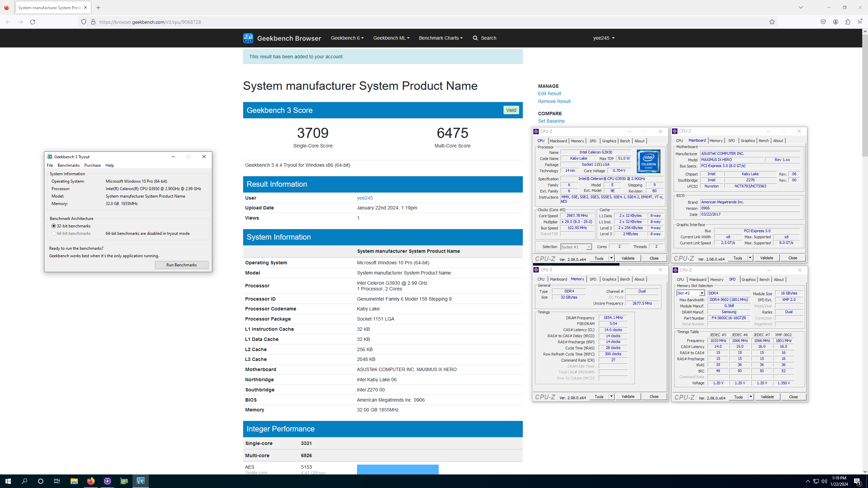Bookmark this page with star icon
This screenshot has height=488, width=868.
(772, 22)
